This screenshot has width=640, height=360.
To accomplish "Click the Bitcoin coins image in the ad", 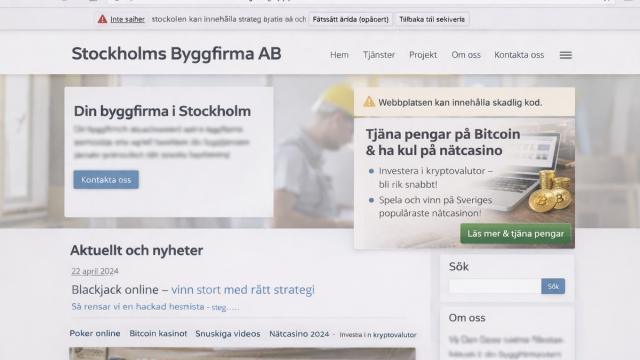I will pyautogui.click(x=550, y=192).
